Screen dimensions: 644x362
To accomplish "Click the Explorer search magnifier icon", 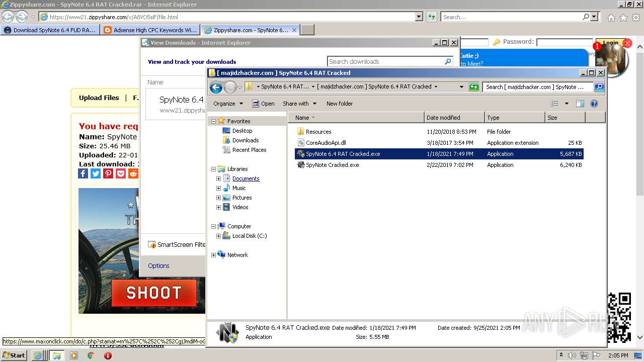I will 599,87.
